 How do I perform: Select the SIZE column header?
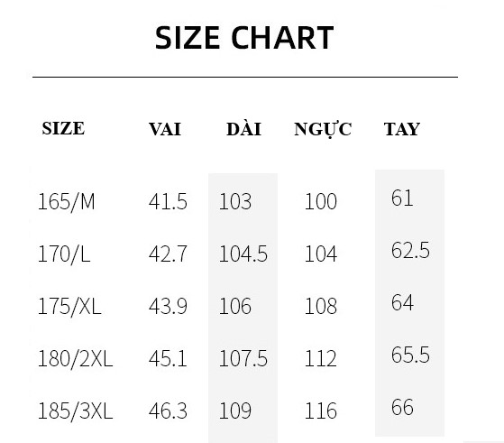point(63,128)
